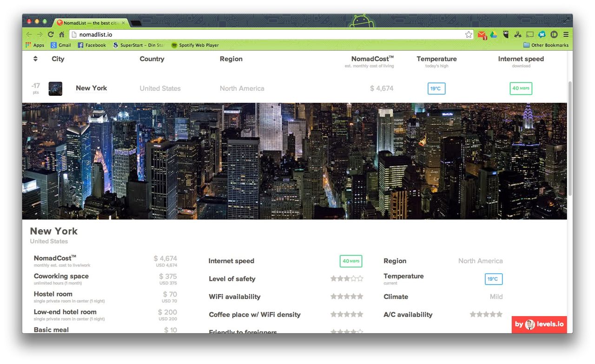
Task: Click the 'by levels.io' red badge
Action: click(539, 324)
